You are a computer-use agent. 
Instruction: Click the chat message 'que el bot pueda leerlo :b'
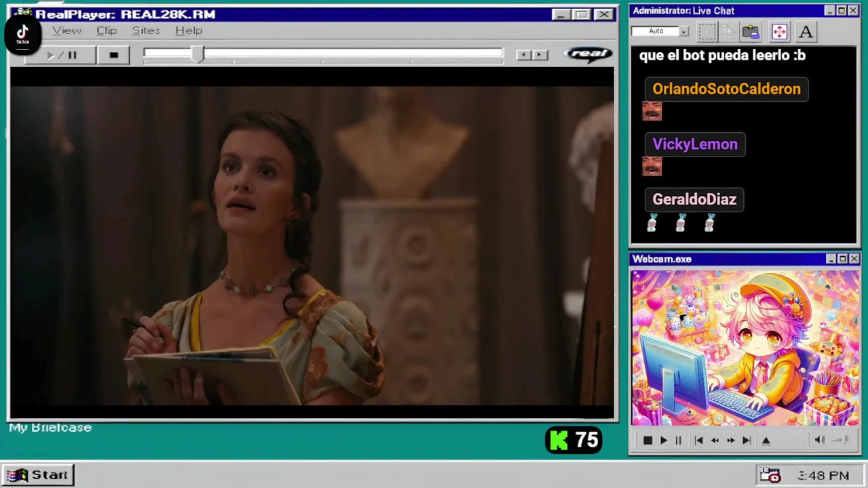(722, 56)
